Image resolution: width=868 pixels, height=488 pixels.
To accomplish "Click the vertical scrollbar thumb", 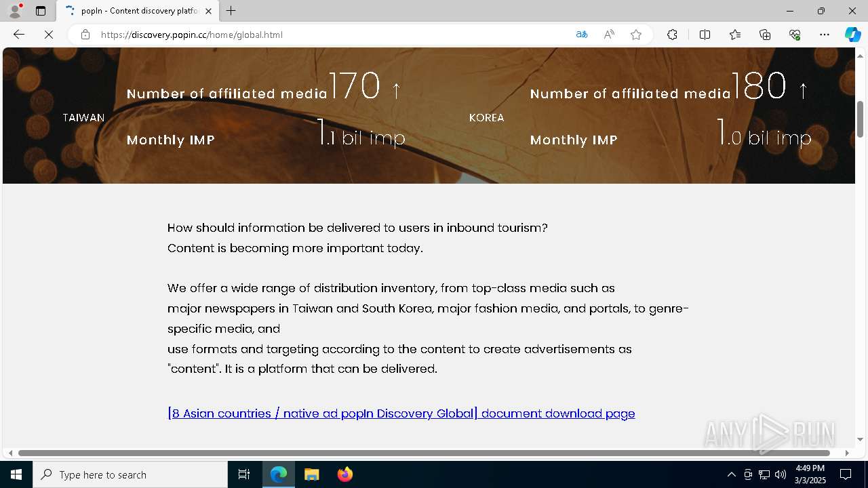I will pos(861,119).
